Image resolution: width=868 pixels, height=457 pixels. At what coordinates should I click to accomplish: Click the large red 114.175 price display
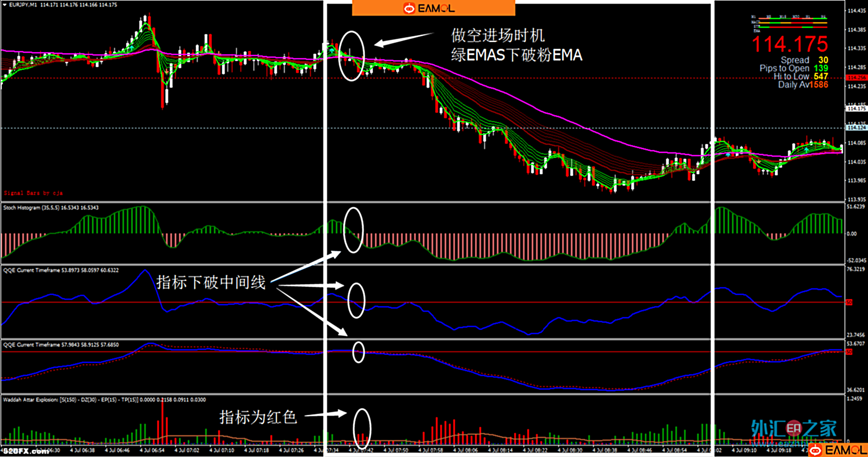pos(790,45)
